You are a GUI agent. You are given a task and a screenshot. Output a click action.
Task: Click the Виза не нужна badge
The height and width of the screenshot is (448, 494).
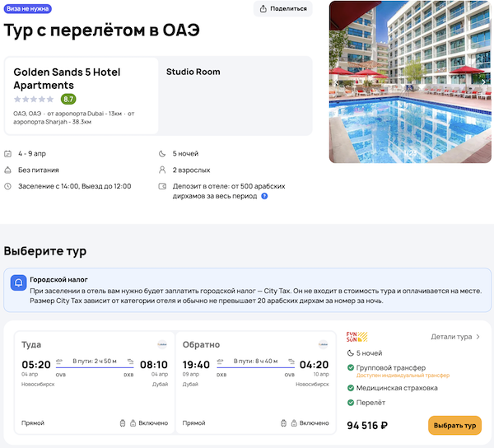click(29, 8)
